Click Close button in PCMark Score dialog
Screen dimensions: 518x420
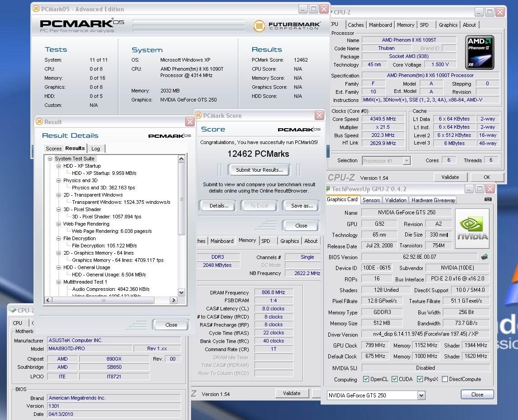click(301, 225)
